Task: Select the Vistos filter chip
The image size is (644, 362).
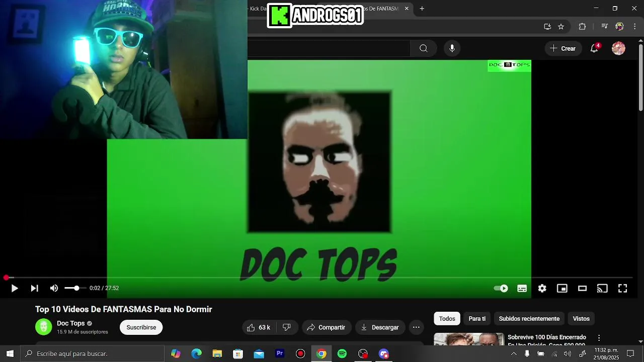Action: (581, 319)
